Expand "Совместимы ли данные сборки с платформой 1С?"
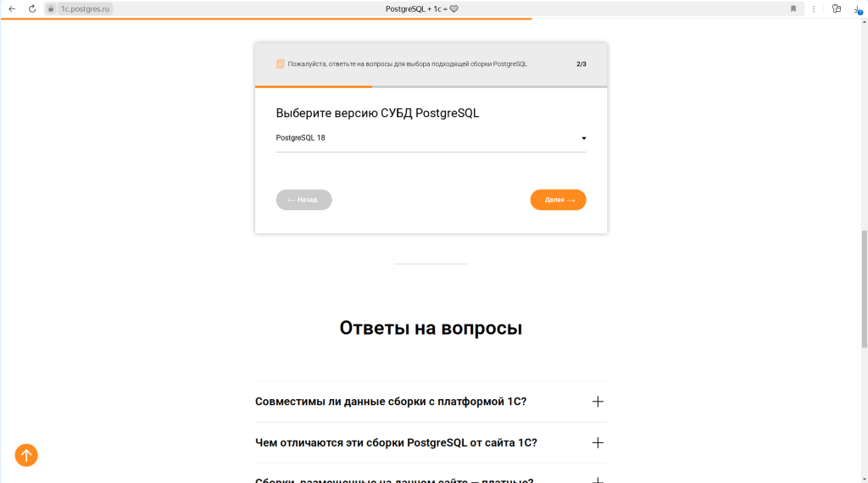868x483 pixels. 391,402
